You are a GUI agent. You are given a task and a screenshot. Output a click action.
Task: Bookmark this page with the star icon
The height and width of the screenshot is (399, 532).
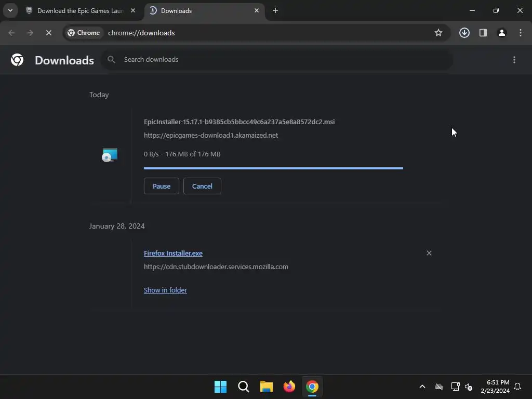[x=438, y=33]
